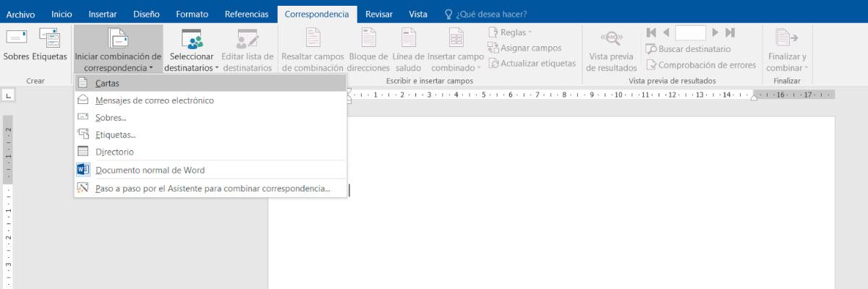Choose Cartas from the menu
The image size is (868, 289).
[x=210, y=83]
